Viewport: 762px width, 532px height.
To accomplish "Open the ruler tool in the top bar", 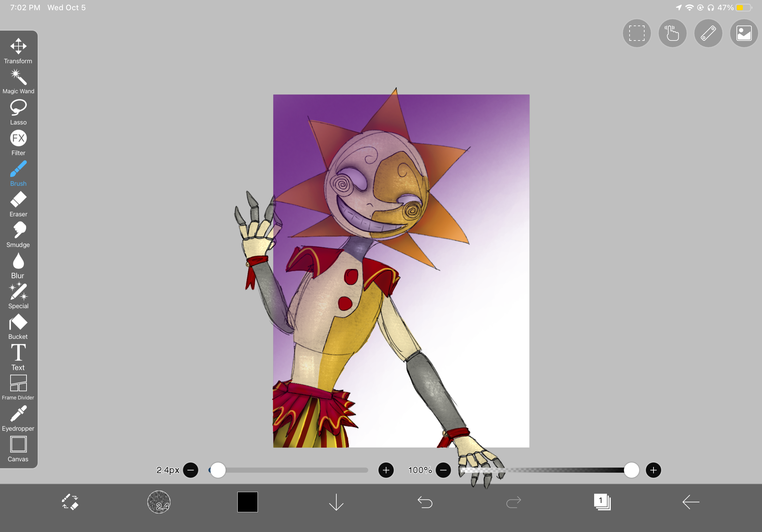I will pos(708,33).
